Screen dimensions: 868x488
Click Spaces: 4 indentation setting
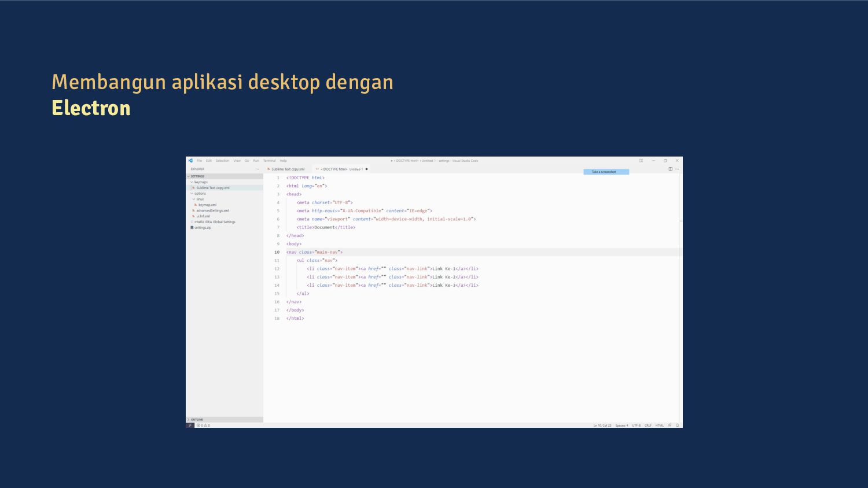coord(621,426)
